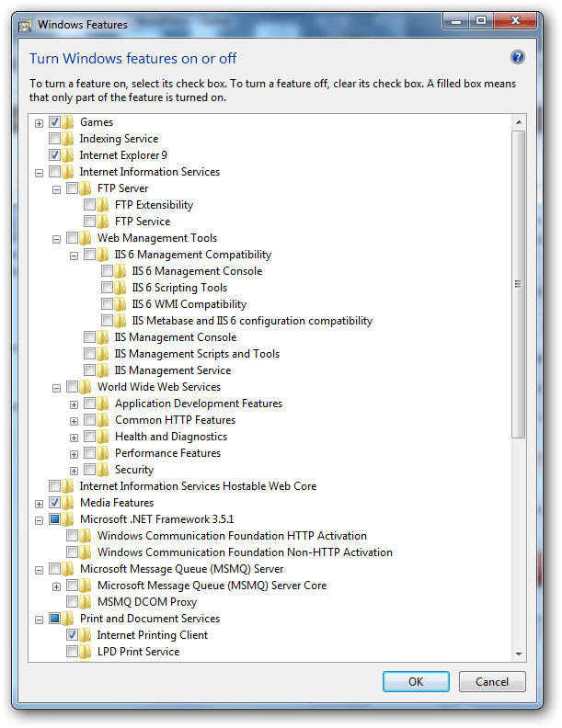Click the IIS 6 Management Console folder icon
The width and height of the screenshot is (562, 728).
click(120, 271)
